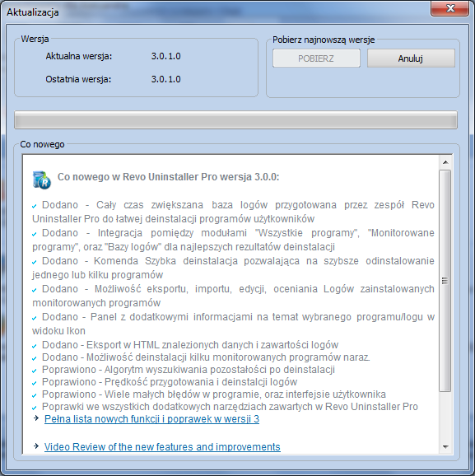Click the scroll up arrow in Co nowego
Screen dimensions: 475x476
tap(445, 162)
